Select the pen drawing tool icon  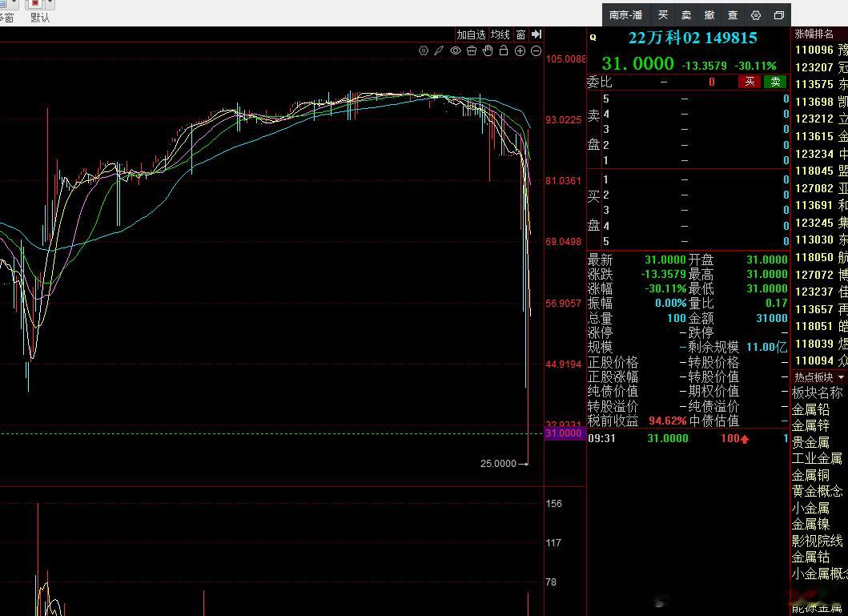(x=439, y=50)
